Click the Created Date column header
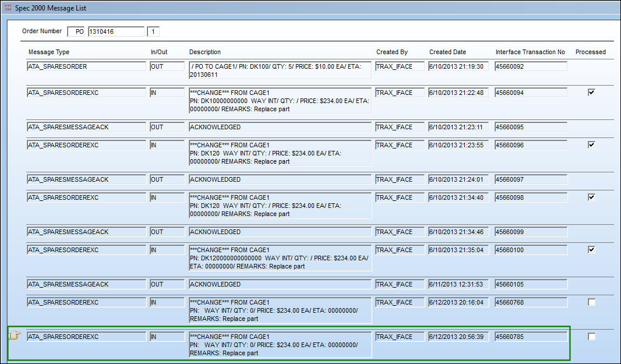 [x=447, y=52]
